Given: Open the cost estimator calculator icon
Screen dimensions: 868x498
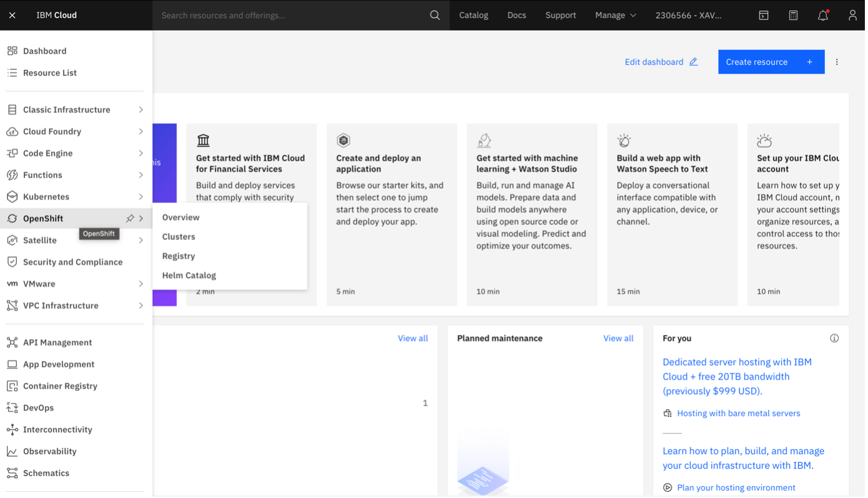Looking at the screenshot, I should [793, 16].
